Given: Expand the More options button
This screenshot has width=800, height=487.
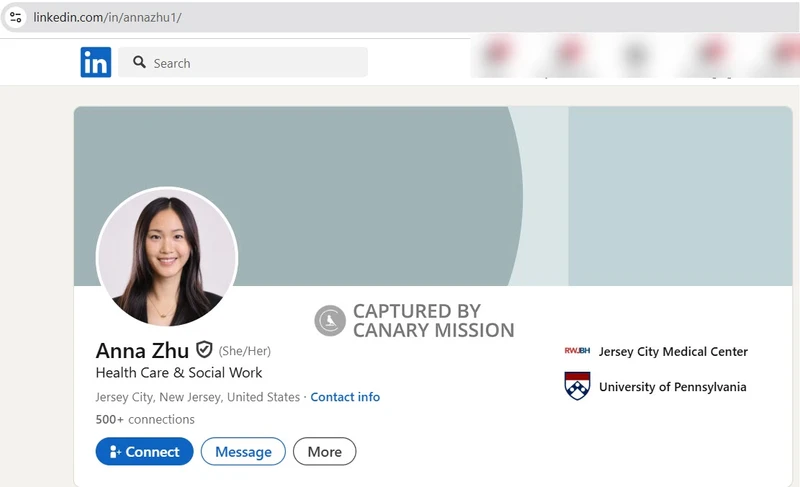Looking at the screenshot, I should coord(324,452).
